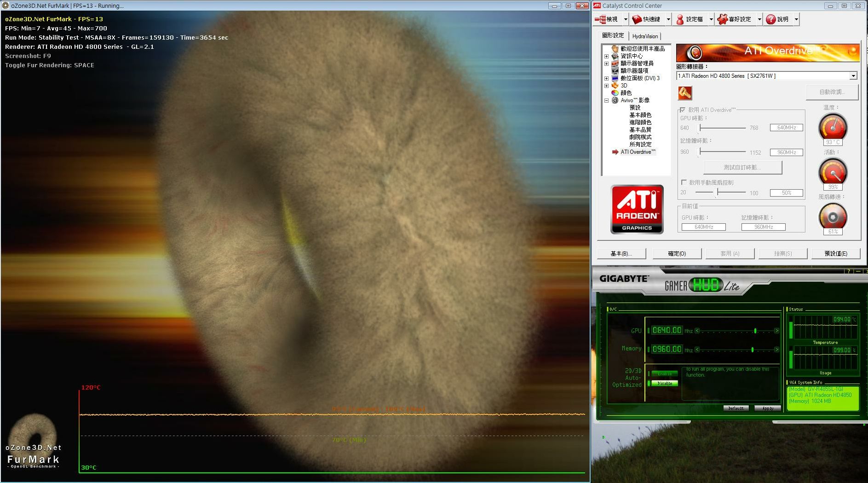The height and width of the screenshot is (483, 868).
Task: Click the 捨棄(S) discard button
Action: click(x=783, y=254)
